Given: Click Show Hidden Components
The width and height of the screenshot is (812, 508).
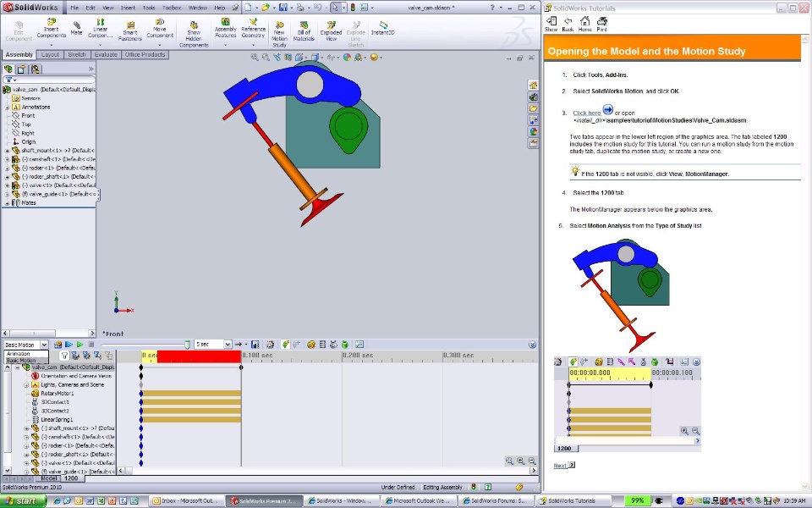Looking at the screenshot, I should point(194,34).
